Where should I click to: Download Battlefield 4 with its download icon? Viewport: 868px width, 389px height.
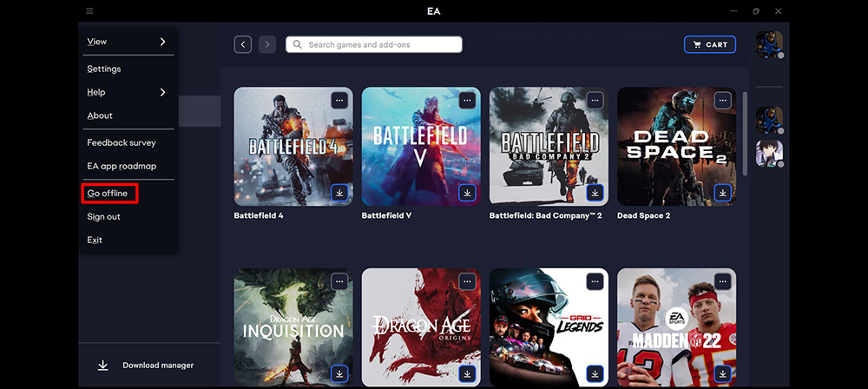[x=340, y=193]
